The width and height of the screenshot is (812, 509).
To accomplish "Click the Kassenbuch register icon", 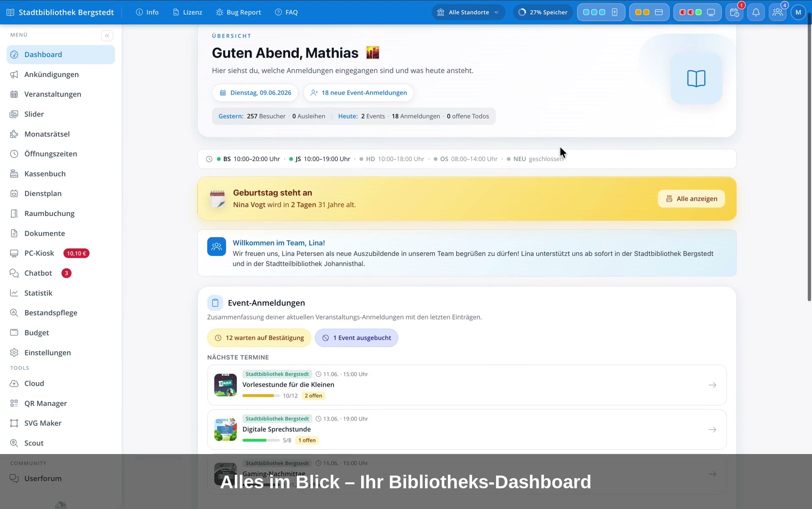I will click(14, 174).
